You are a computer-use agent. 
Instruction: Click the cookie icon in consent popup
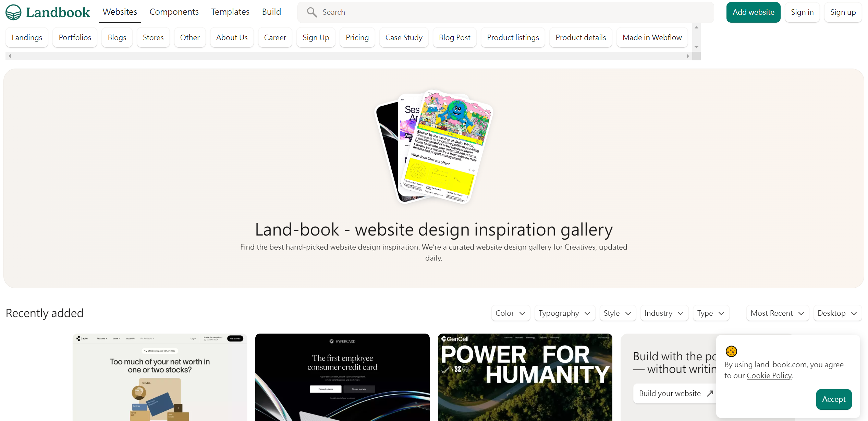coord(731,351)
